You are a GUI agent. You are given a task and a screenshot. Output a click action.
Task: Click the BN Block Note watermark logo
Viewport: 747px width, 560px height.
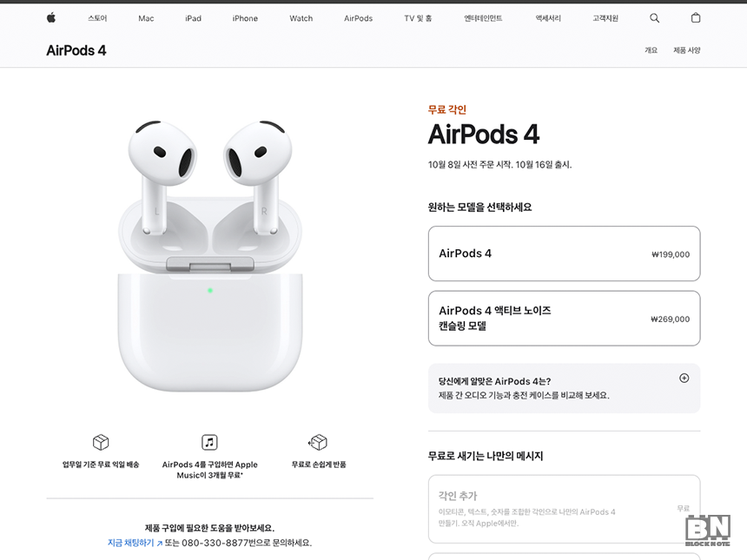708,530
